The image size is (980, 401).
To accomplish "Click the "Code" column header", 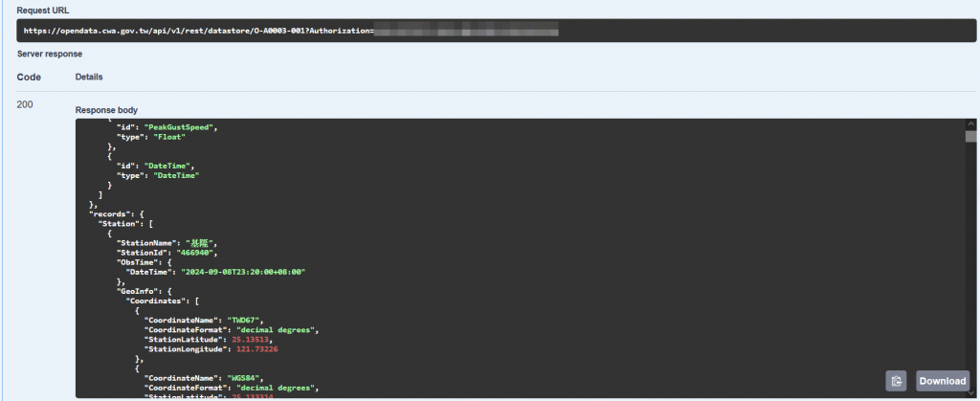I will 29,78.
